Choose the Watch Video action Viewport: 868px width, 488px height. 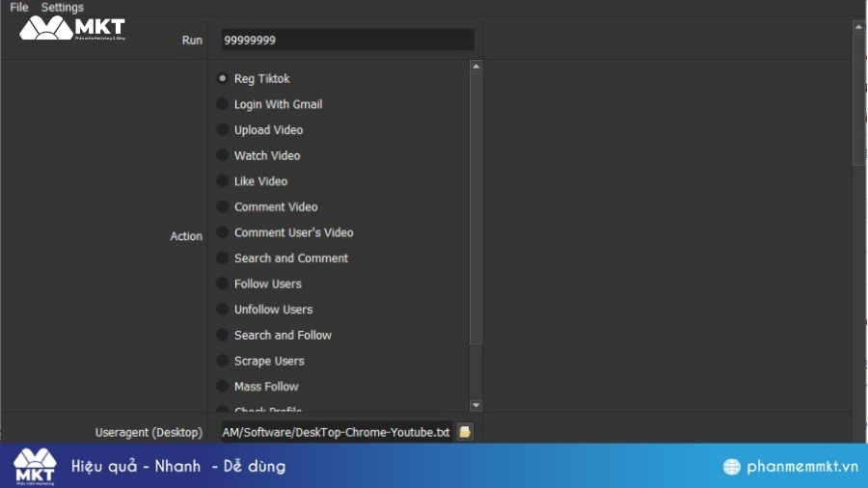point(258,155)
